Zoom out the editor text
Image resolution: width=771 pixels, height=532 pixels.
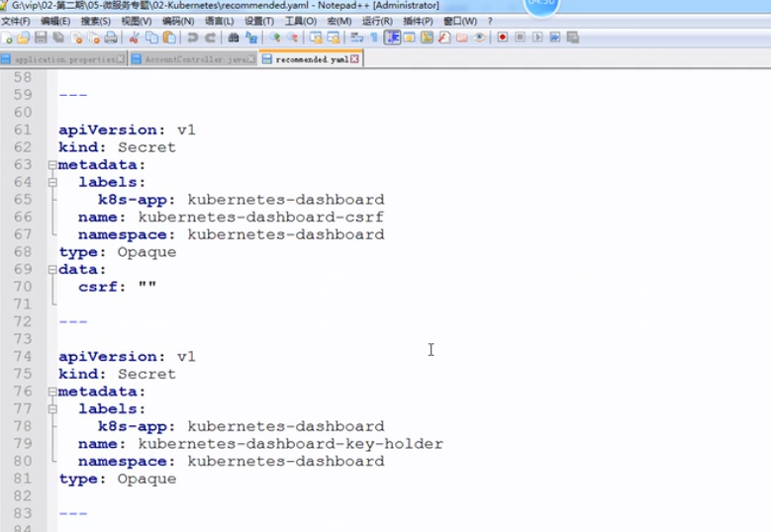coord(292,38)
